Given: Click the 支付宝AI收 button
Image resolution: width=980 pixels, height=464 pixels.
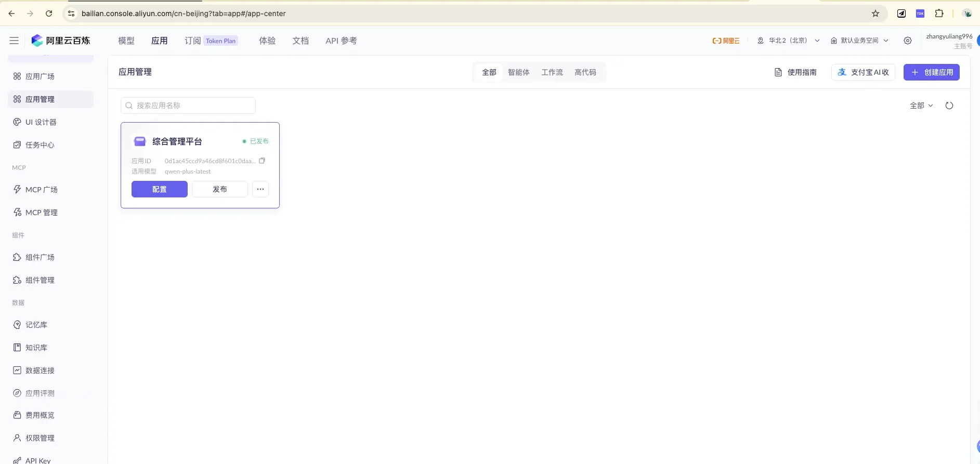Looking at the screenshot, I should (x=863, y=72).
